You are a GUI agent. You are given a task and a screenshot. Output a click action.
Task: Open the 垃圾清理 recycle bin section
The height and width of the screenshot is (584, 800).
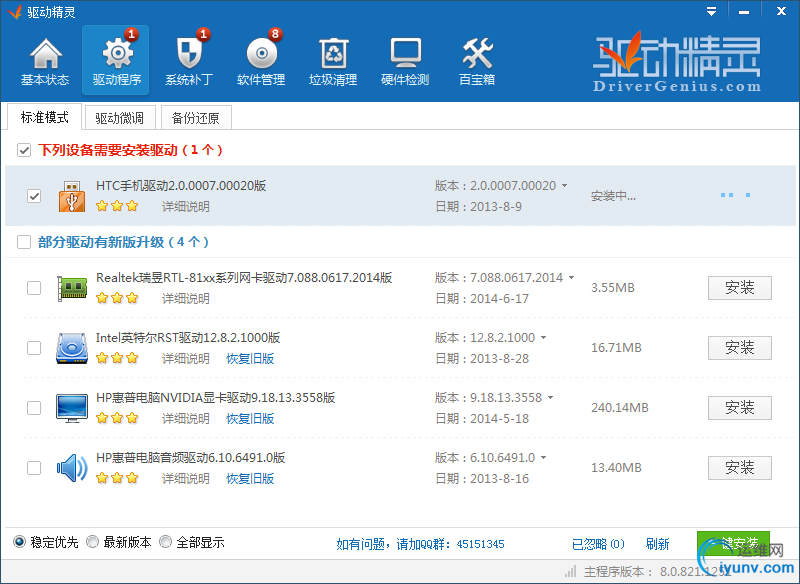[333, 61]
